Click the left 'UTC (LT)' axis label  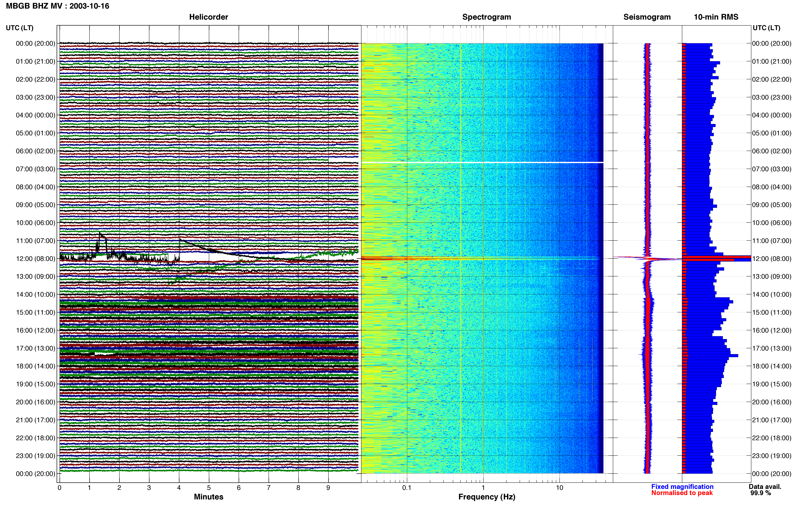[x=20, y=28]
